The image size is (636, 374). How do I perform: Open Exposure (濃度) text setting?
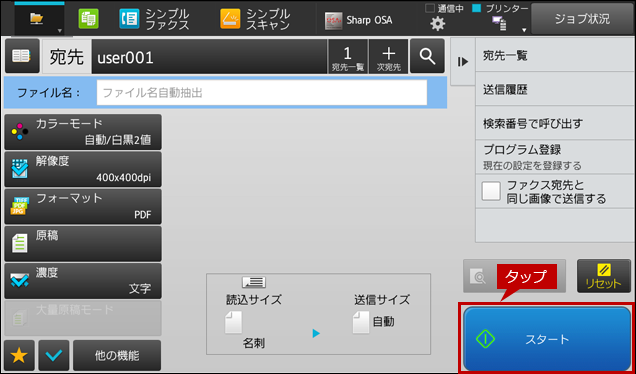coord(83,281)
